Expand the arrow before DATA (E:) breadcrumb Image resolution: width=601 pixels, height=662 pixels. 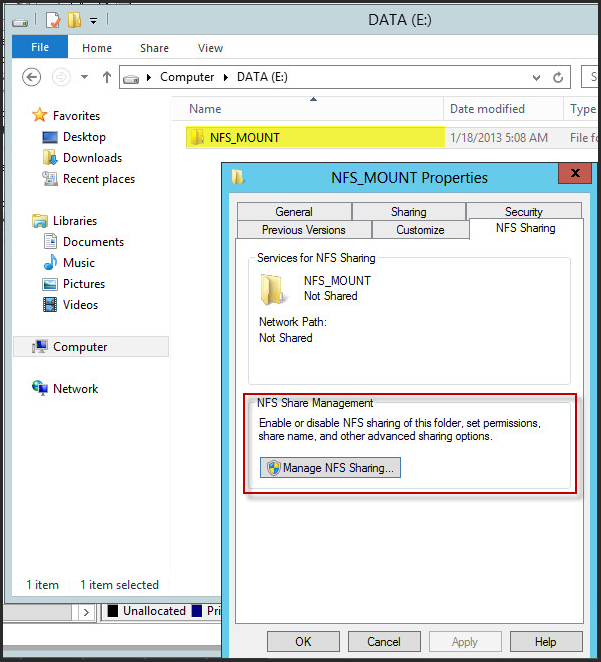226,77
